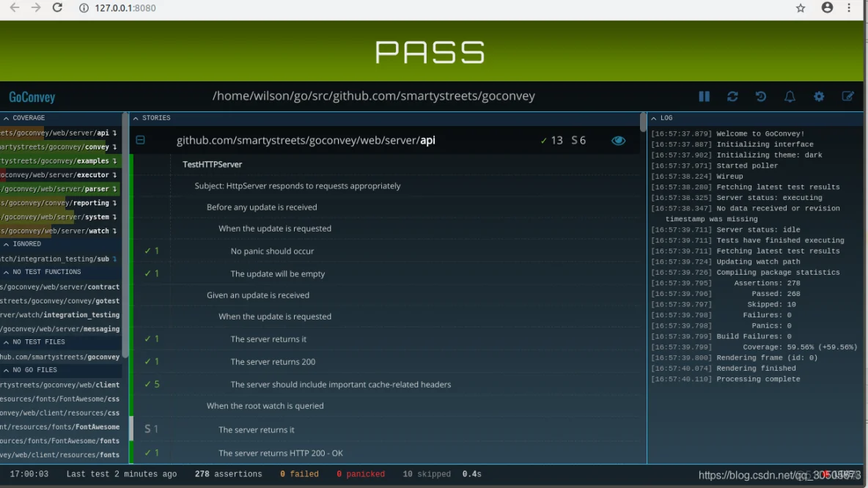
Task: Click the TestHTTPServer test name
Action: tap(212, 164)
